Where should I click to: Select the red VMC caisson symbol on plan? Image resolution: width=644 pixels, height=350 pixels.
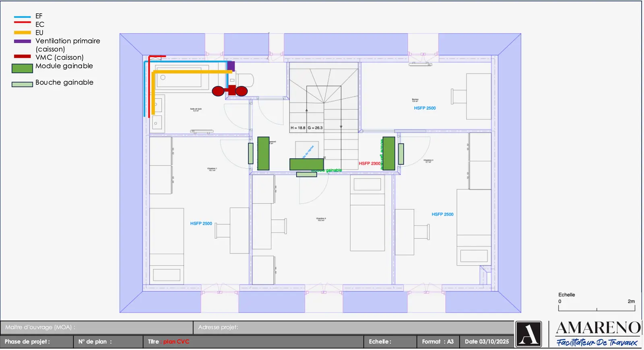[230, 91]
